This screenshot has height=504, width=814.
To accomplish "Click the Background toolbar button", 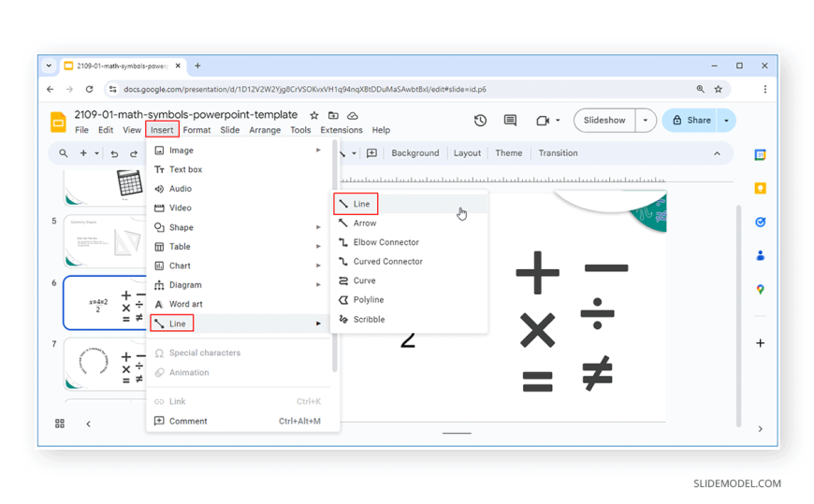I will (414, 153).
